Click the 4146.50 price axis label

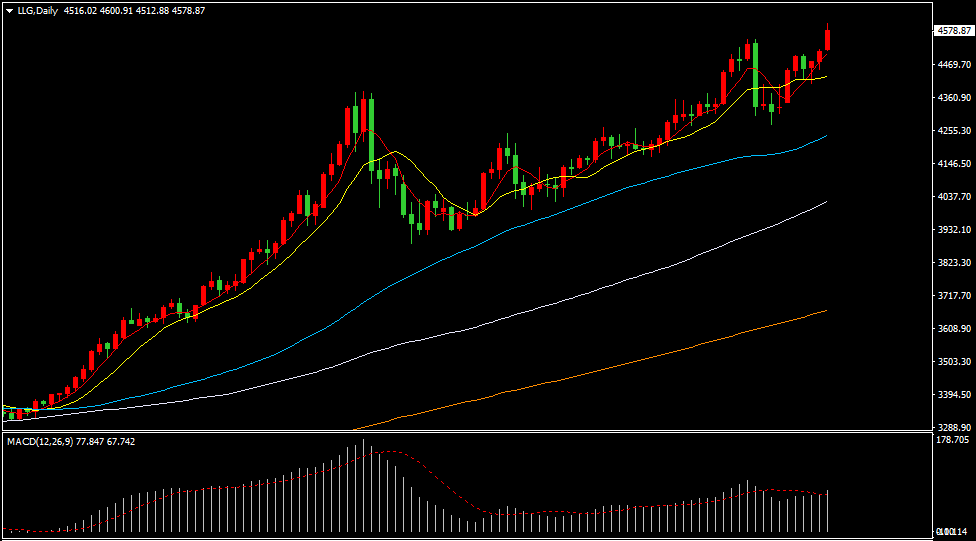954,164
